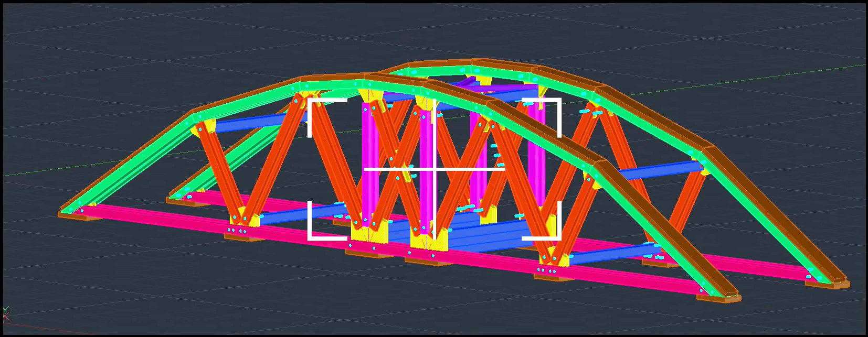Viewport: 868px width, 337px height.
Task: Select the rightmost magenta vertical post
Action: pos(536,152)
